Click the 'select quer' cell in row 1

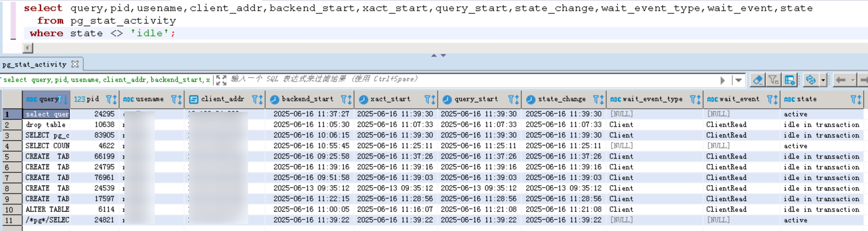click(x=46, y=114)
